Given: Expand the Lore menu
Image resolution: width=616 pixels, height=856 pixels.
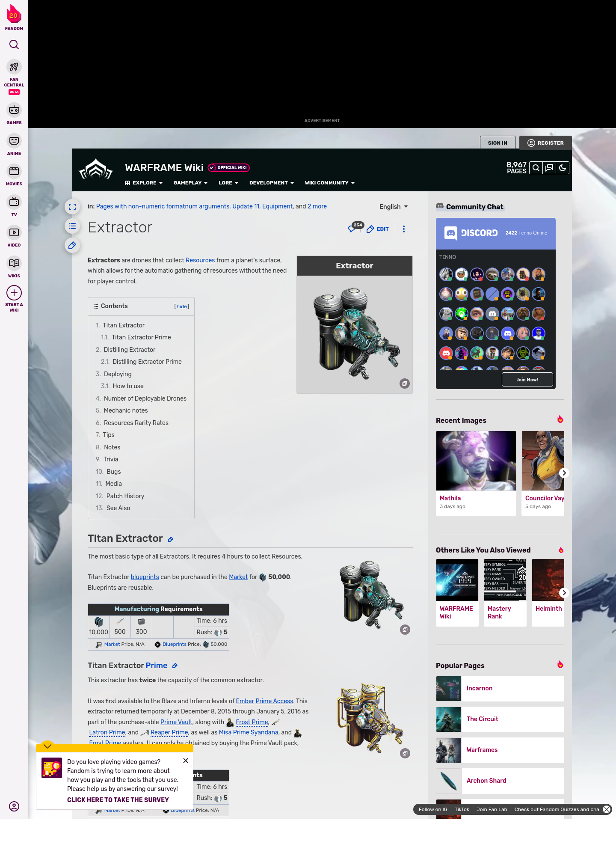Looking at the screenshot, I should click(228, 183).
